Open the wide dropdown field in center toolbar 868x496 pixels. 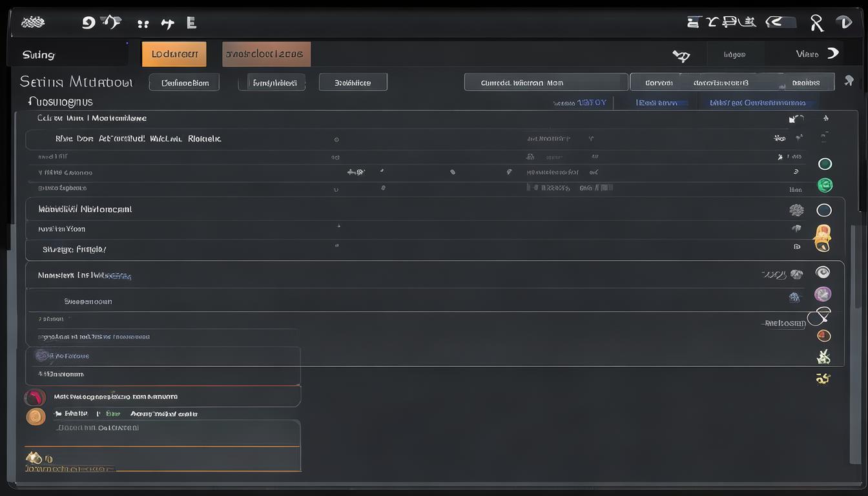(546, 82)
